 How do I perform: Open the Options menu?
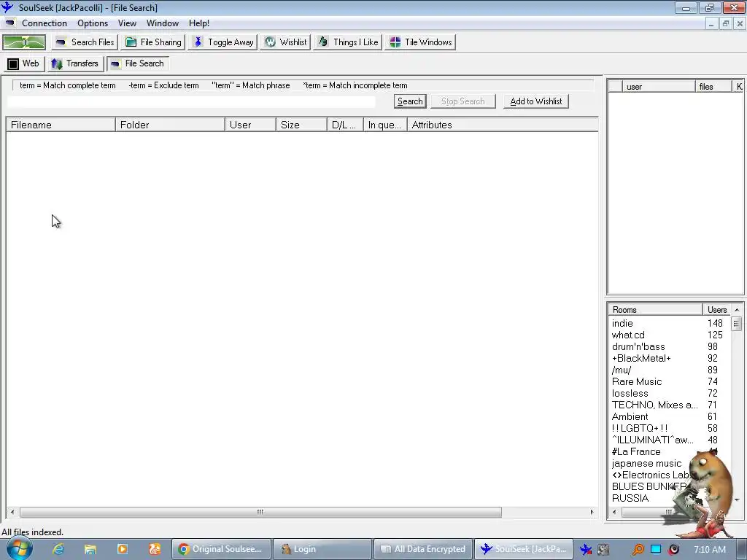(x=93, y=23)
